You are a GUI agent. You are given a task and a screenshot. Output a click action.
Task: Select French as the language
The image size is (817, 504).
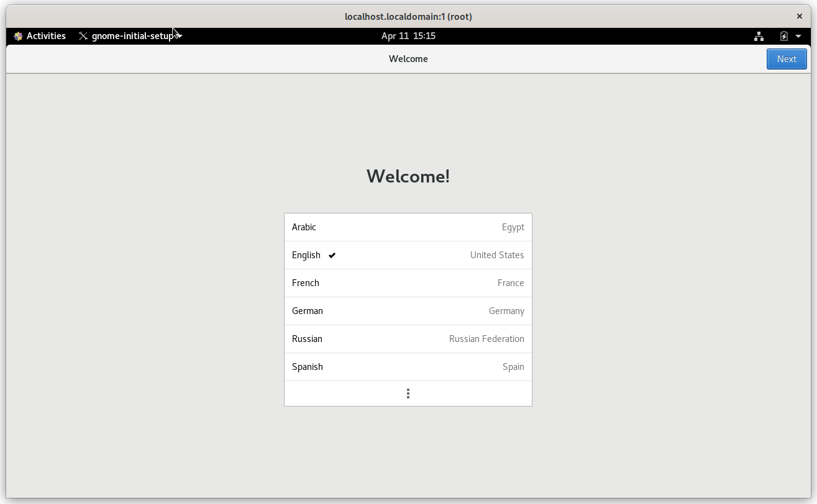tap(408, 283)
